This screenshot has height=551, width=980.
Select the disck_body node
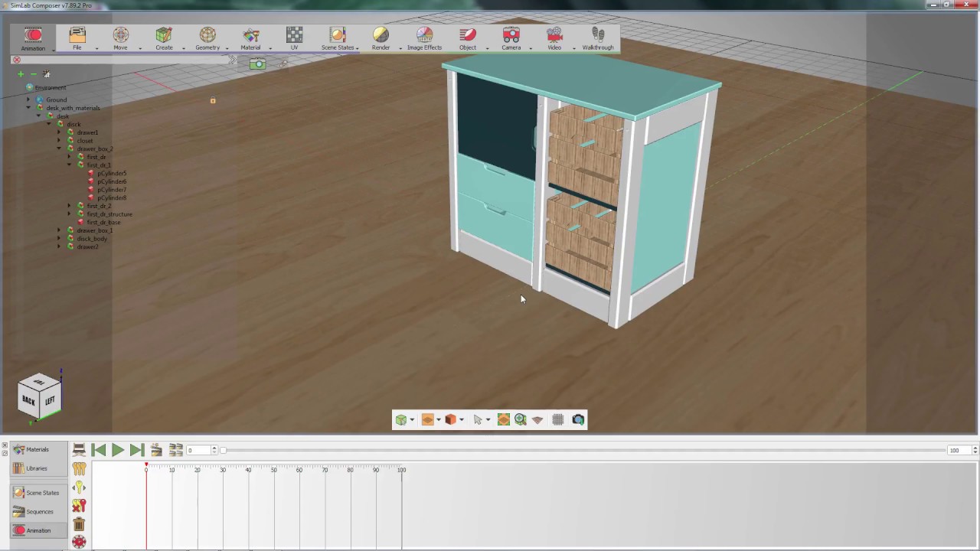tap(92, 239)
